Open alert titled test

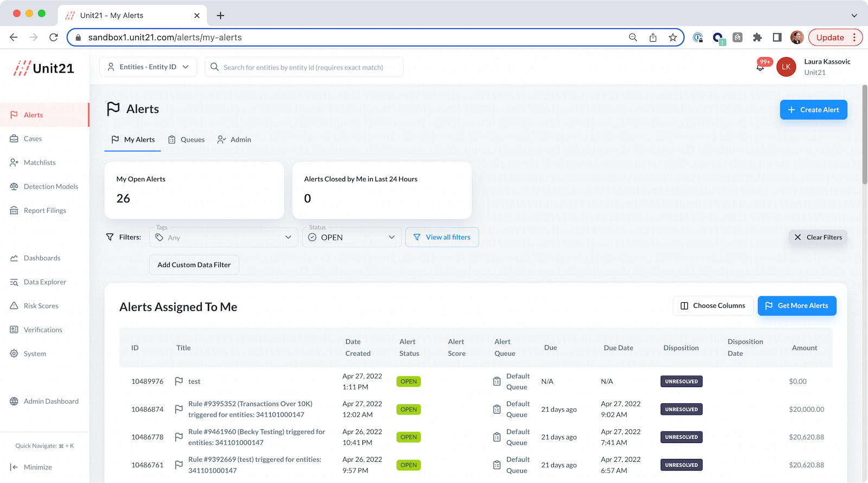pos(194,382)
